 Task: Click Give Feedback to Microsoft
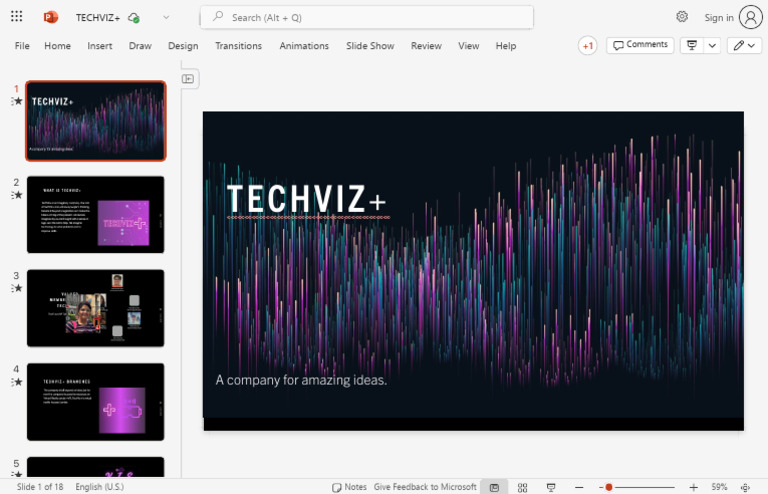click(425, 487)
